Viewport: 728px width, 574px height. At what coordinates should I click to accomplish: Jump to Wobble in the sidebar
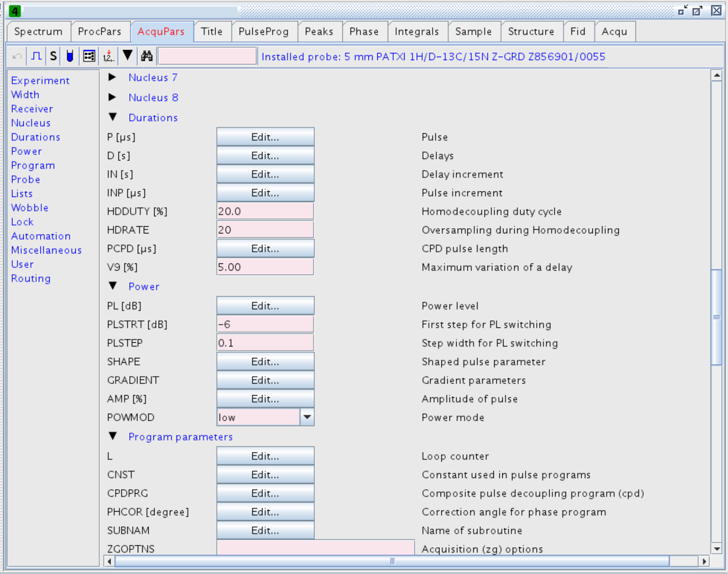(30, 208)
